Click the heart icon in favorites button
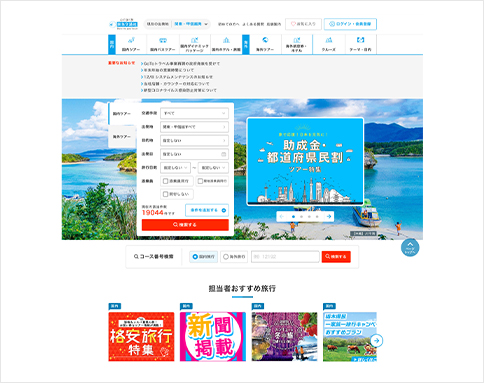The width and height of the screenshot is (484, 383). pyautogui.click(x=293, y=24)
